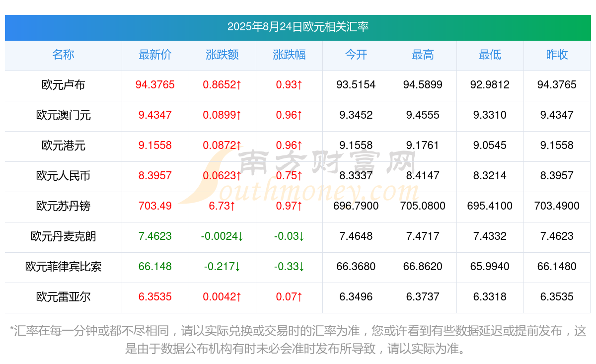Click change amount -0.217↓
596x364 pixels.
tap(222, 267)
